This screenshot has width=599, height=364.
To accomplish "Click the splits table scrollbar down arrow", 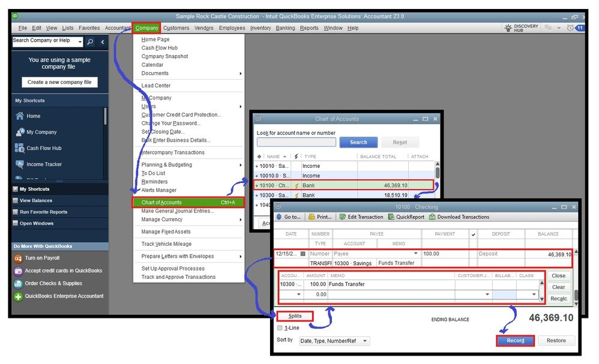I will click(x=541, y=299).
